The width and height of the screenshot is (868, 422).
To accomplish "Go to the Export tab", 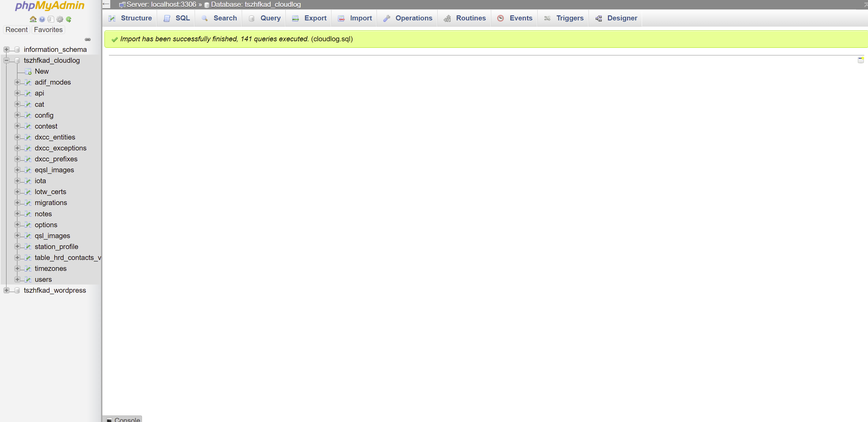I will tap(309, 18).
